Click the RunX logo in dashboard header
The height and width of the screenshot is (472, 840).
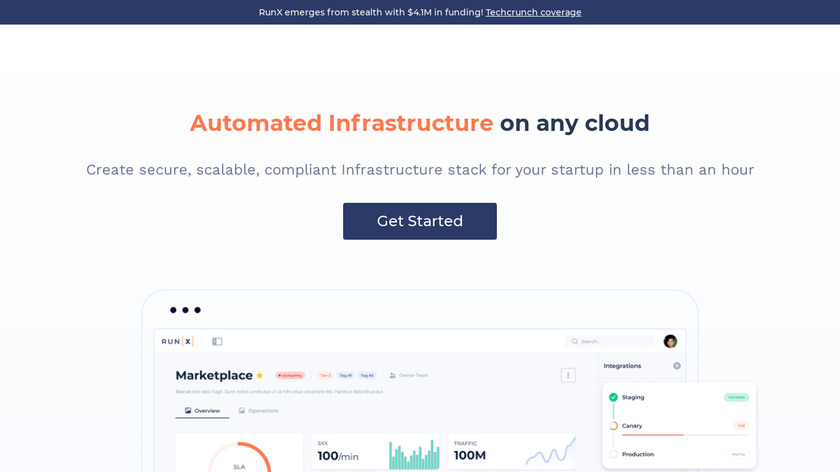coord(177,341)
